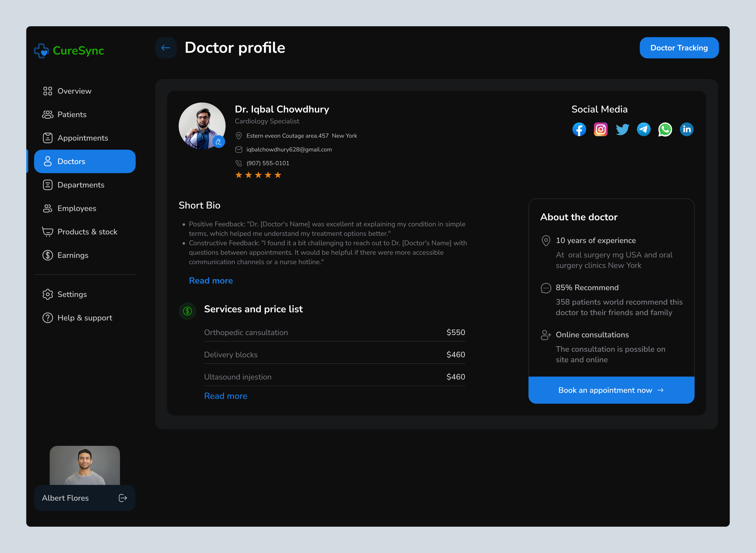The image size is (756, 553).
Task: Message the doctor on WhatsApp
Action: pos(665,129)
